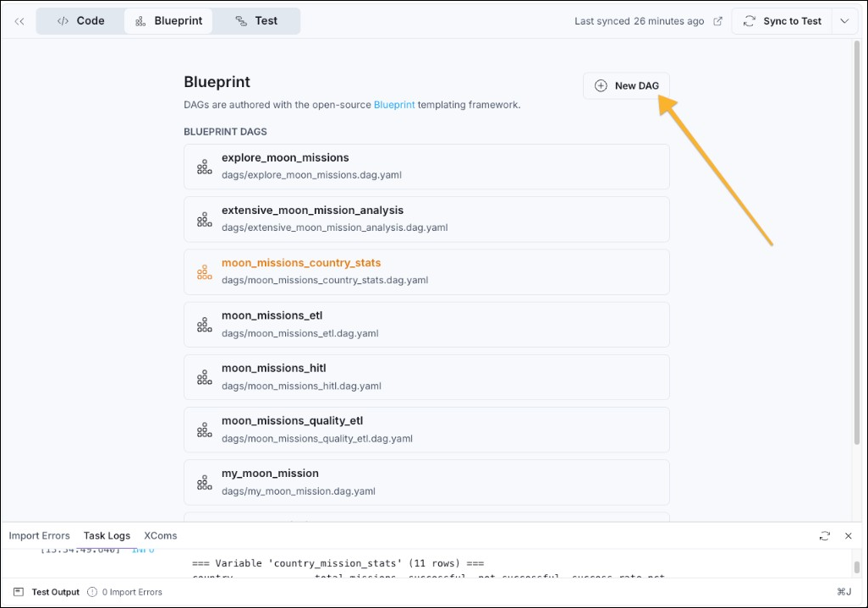Open the external link icon beside Last synced
This screenshot has width=868, height=608.
[717, 21]
